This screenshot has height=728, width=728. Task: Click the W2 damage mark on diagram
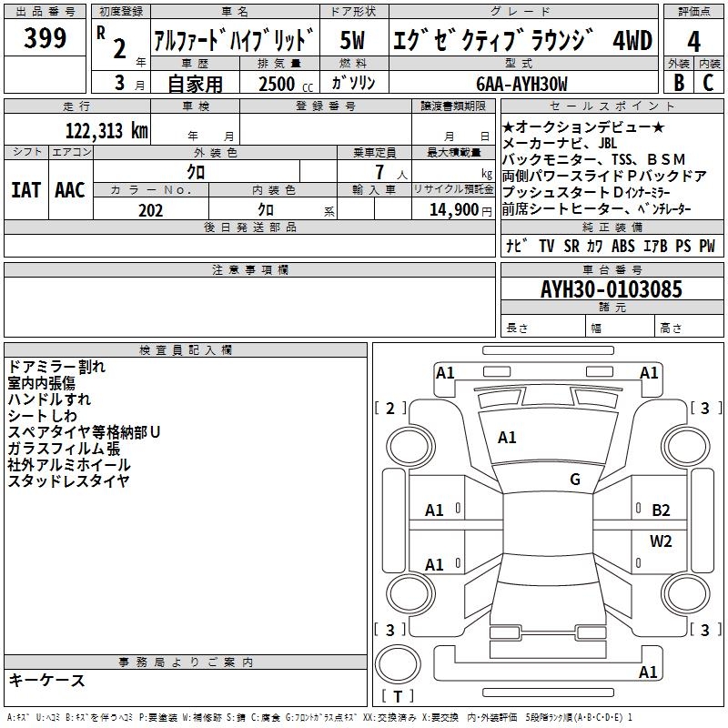tap(661, 541)
